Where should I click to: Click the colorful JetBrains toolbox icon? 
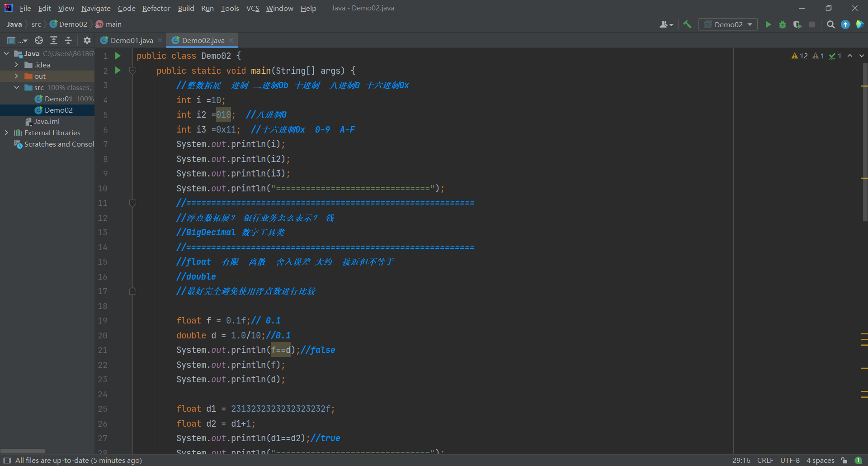click(x=860, y=24)
